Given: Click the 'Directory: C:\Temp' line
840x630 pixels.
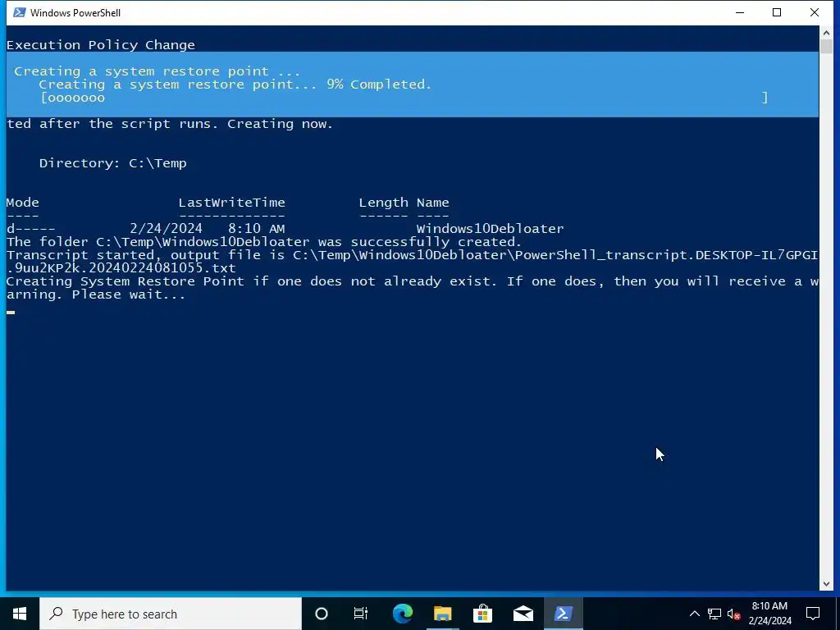Looking at the screenshot, I should (x=112, y=163).
